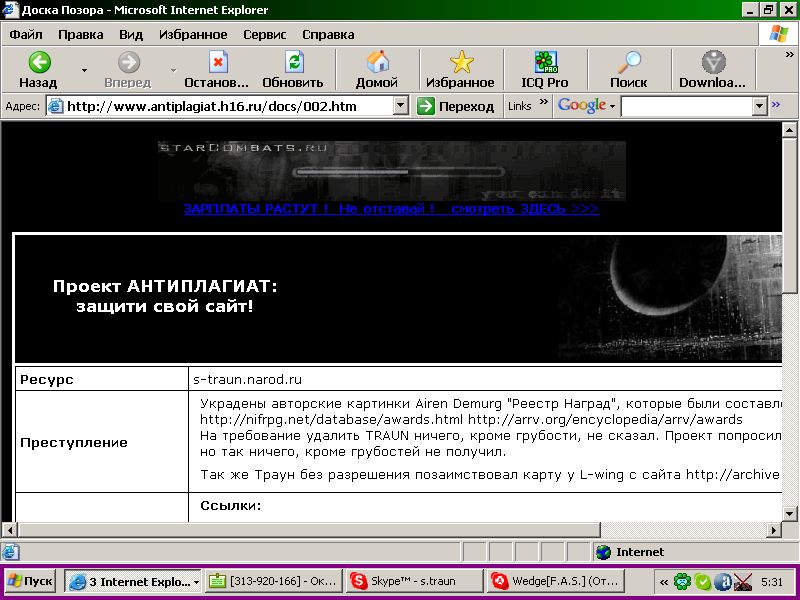Viewport: 800px width, 600px height.
Task: Open the Вид menu
Action: coord(131,35)
